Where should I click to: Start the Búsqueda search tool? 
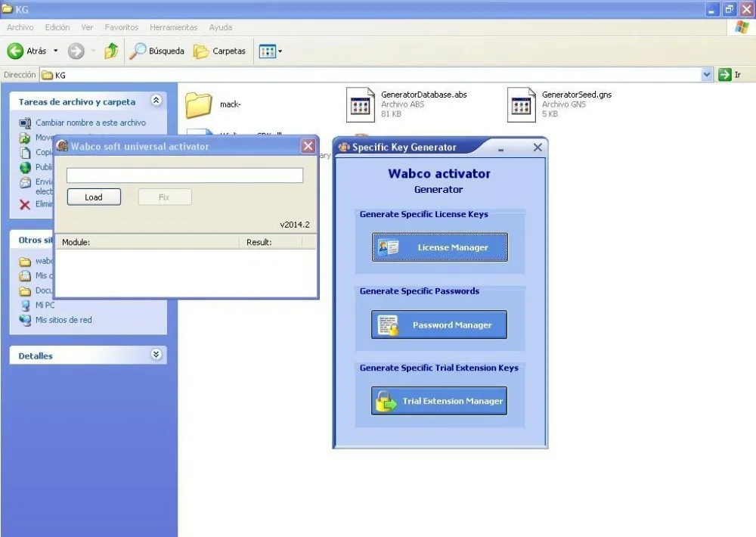(x=159, y=51)
